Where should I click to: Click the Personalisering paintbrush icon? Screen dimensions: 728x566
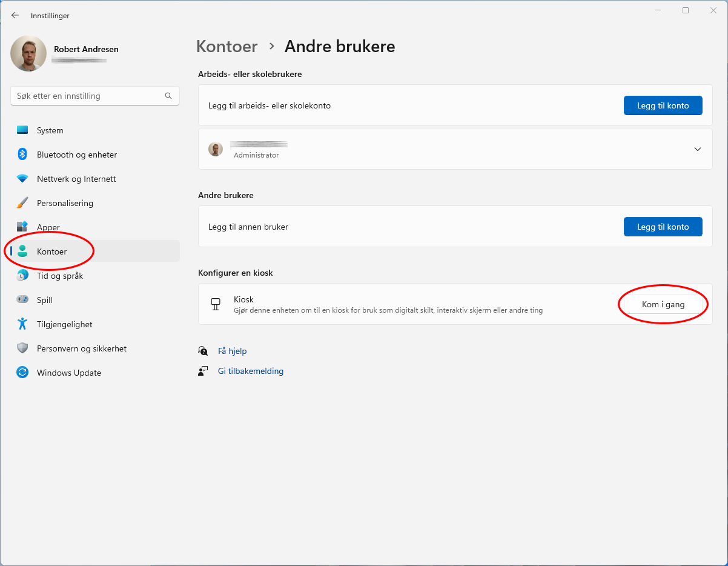(22, 203)
